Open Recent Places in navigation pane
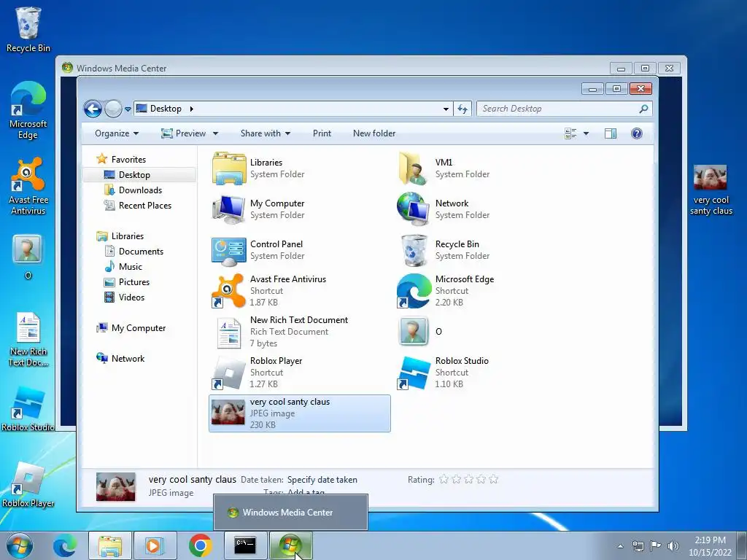Screen dimensions: 747x560 [x=145, y=205]
